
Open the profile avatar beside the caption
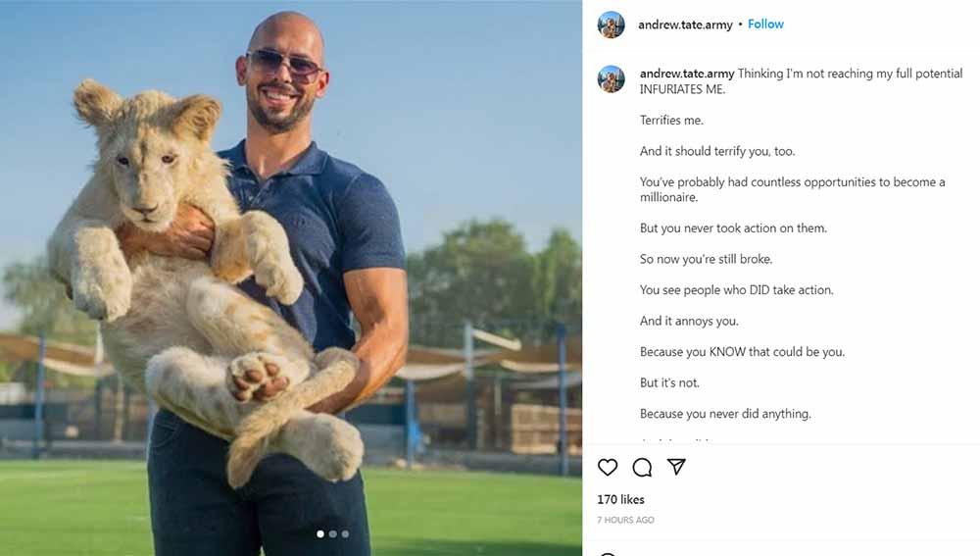pos(611,79)
